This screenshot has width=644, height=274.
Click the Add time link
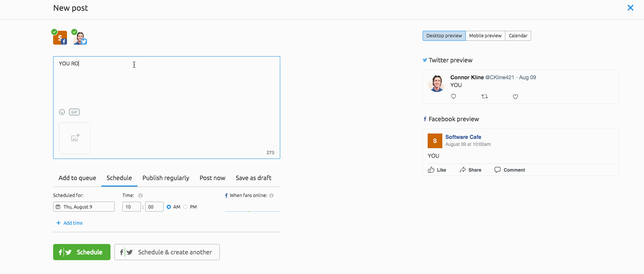pyautogui.click(x=70, y=223)
